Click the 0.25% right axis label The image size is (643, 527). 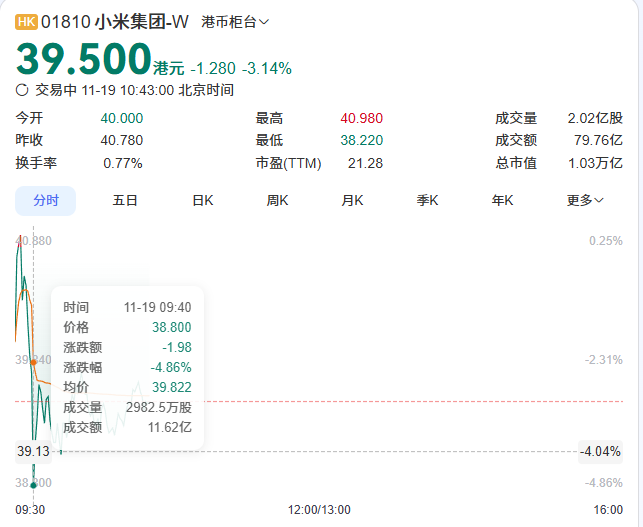(x=606, y=241)
